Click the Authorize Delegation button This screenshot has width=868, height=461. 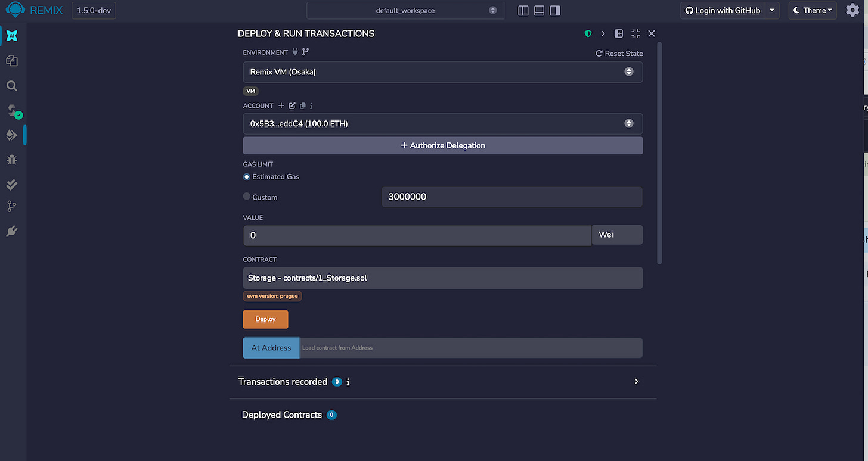[443, 145]
